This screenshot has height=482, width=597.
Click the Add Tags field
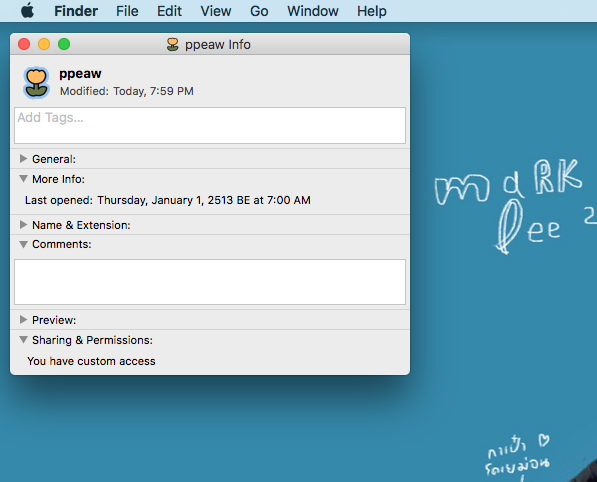210,125
